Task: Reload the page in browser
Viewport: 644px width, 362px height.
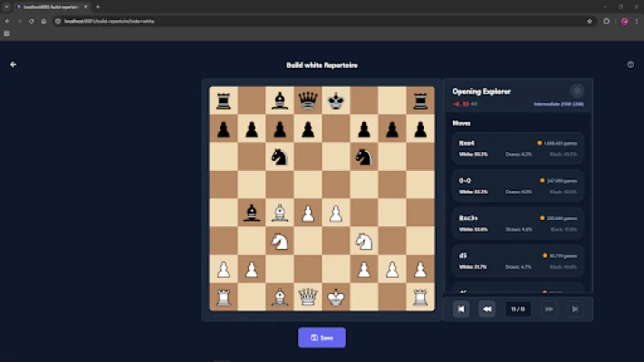Action: [x=31, y=21]
